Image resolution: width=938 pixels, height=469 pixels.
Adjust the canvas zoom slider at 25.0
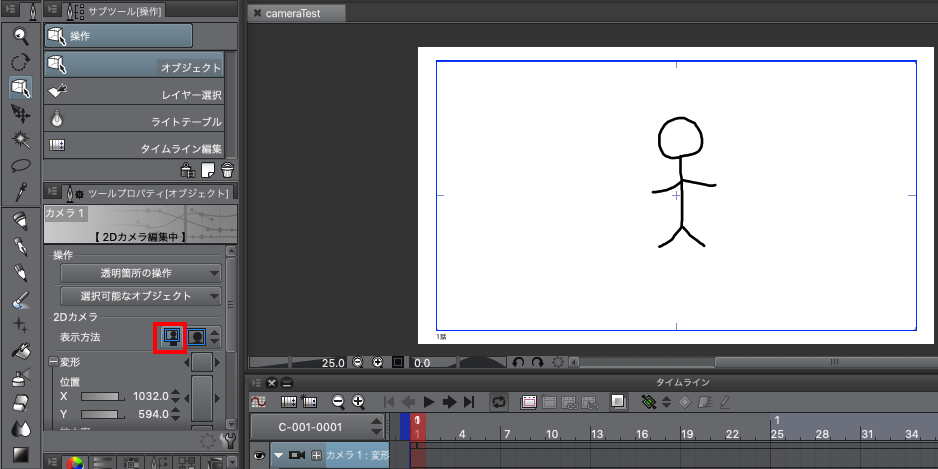click(x=298, y=363)
